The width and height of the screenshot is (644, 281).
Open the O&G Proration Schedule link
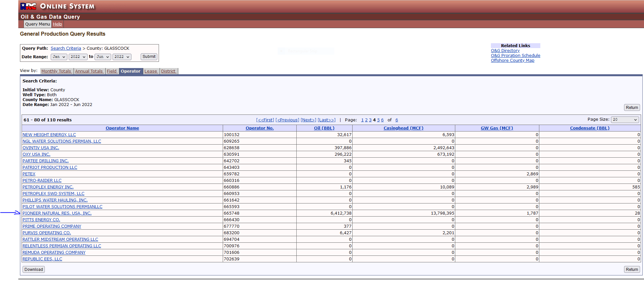coord(515,56)
